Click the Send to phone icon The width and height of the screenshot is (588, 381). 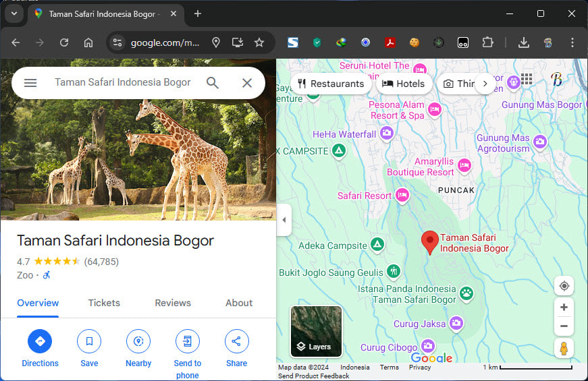[x=188, y=341]
